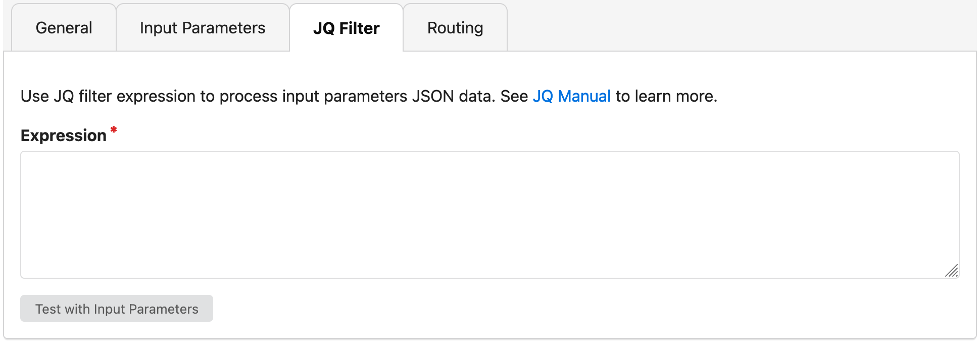Place cursor in JQ expression editor
980x344 pixels.
(489, 214)
